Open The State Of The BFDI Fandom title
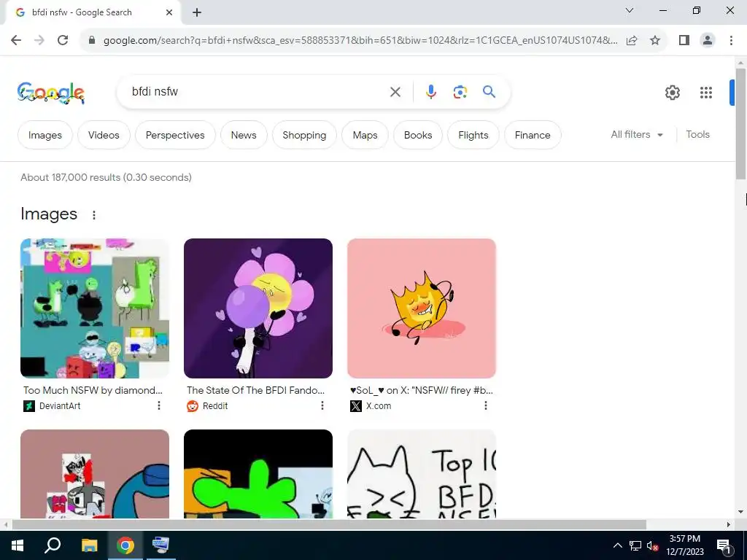Viewport: 747px width, 560px height. tap(255, 390)
